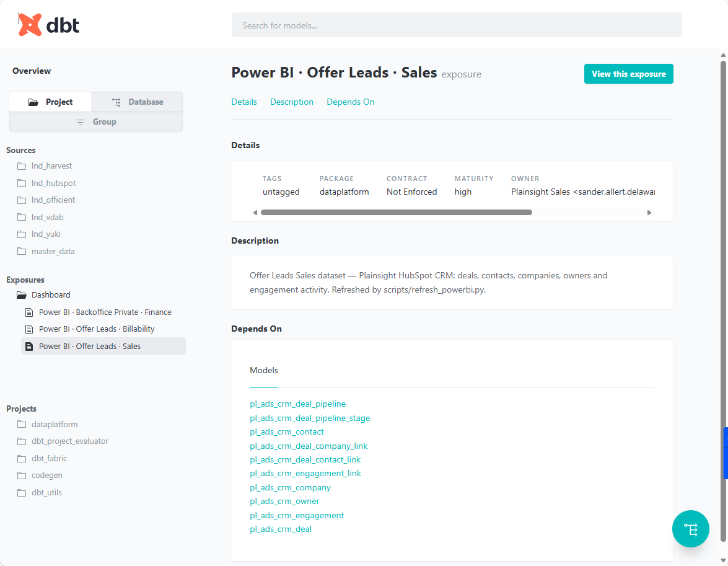Click the open Dashboard folder icon
The height and width of the screenshot is (566, 728).
pos(22,294)
